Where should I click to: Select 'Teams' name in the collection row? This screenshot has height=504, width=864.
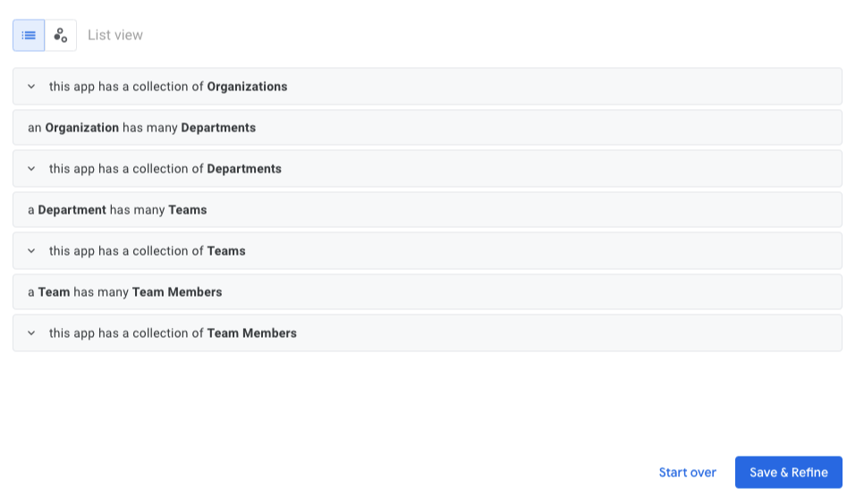point(226,251)
